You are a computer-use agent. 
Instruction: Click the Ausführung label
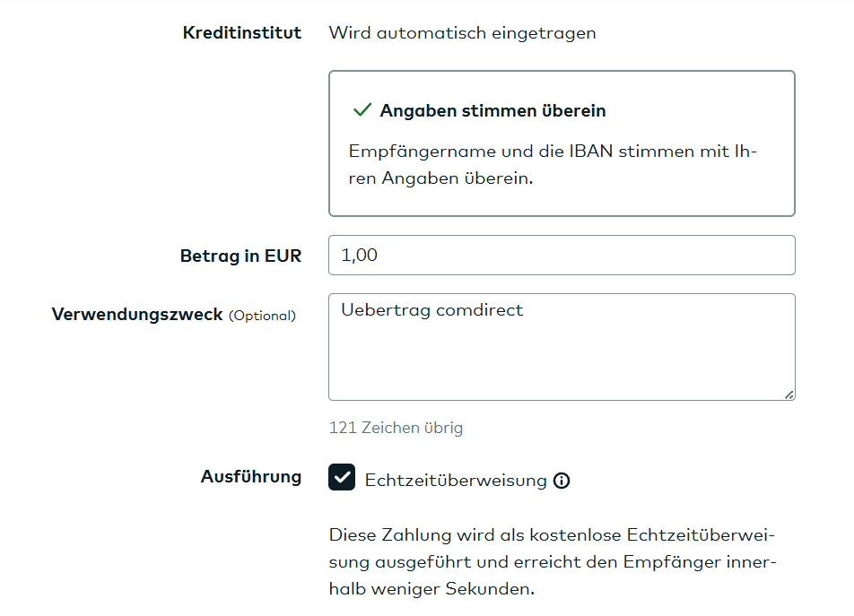click(x=251, y=477)
